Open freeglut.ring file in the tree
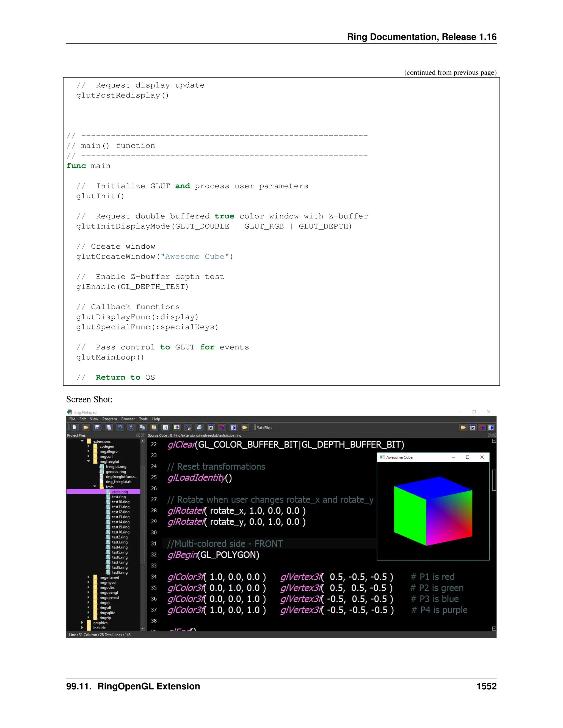 116,467
